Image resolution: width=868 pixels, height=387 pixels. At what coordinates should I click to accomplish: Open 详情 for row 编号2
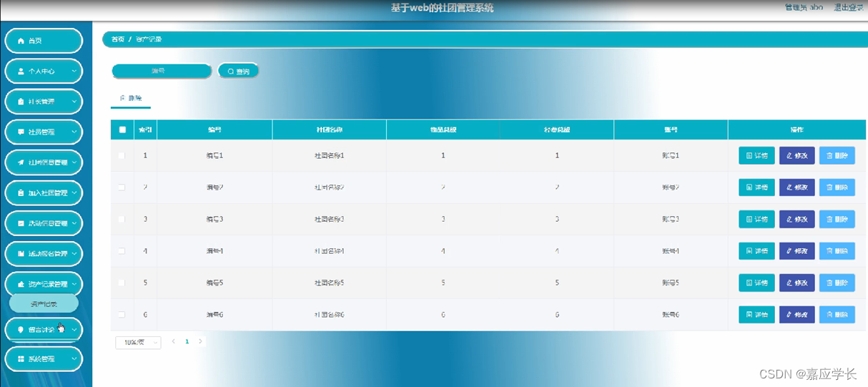click(x=756, y=187)
